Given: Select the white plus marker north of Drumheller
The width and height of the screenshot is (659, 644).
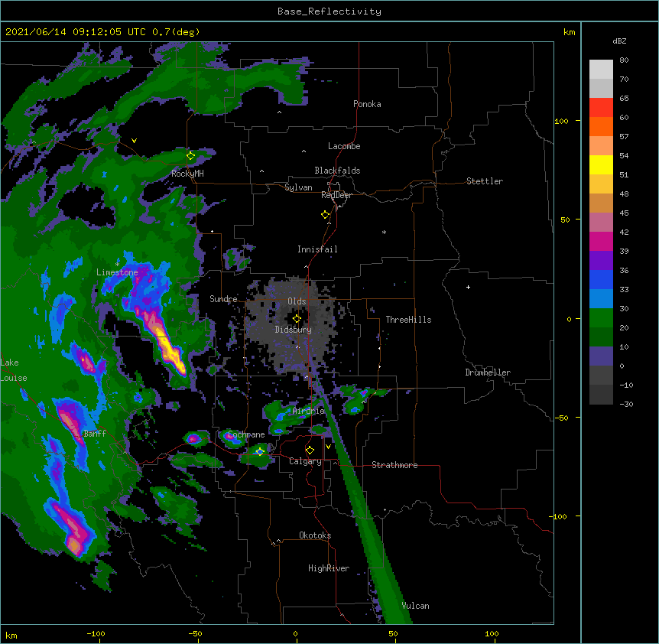Looking at the screenshot, I should (468, 287).
